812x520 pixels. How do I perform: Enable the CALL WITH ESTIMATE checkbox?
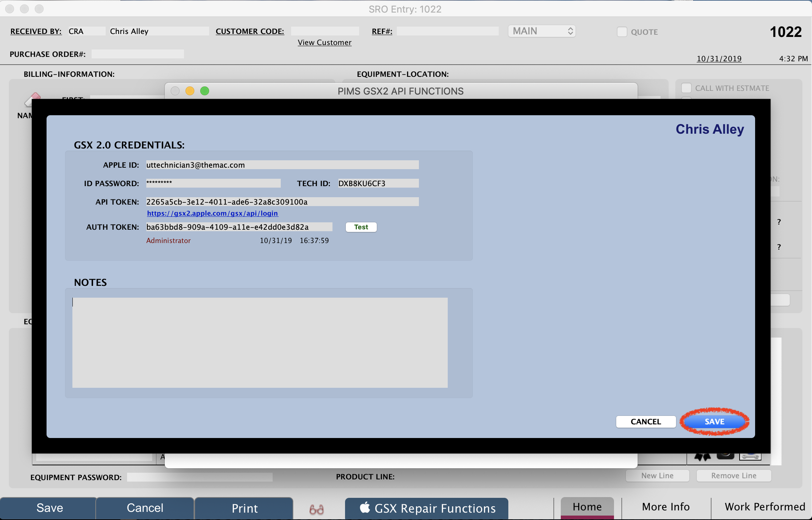point(686,88)
